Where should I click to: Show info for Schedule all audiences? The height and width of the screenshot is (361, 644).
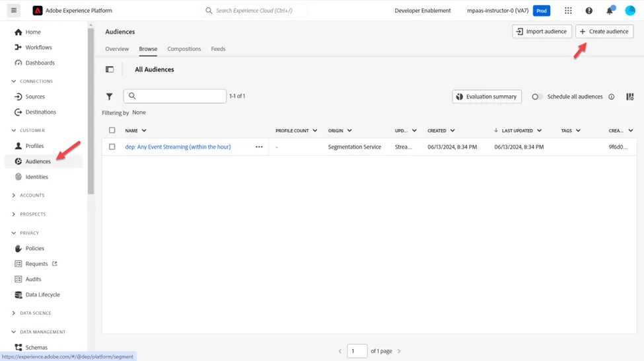point(612,97)
